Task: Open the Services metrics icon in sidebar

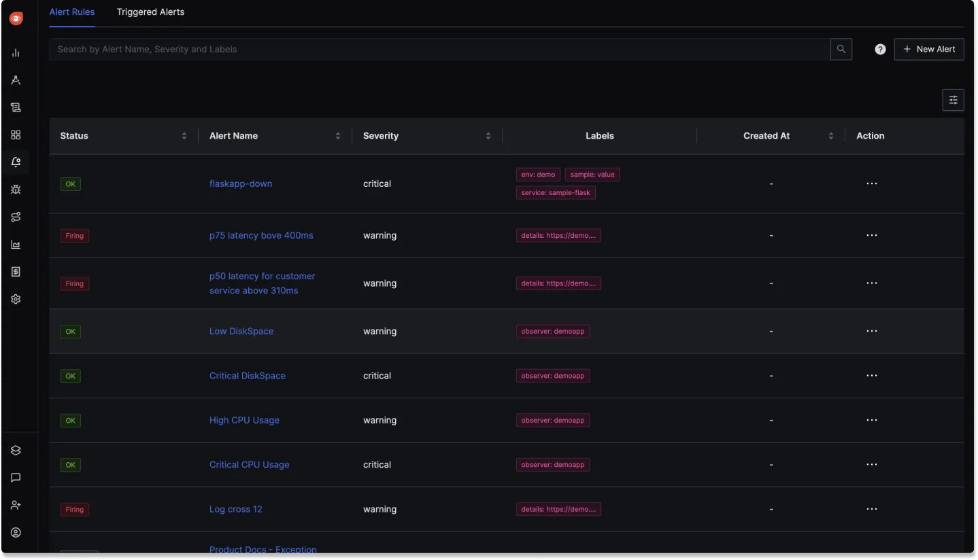Action: pos(16,52)
